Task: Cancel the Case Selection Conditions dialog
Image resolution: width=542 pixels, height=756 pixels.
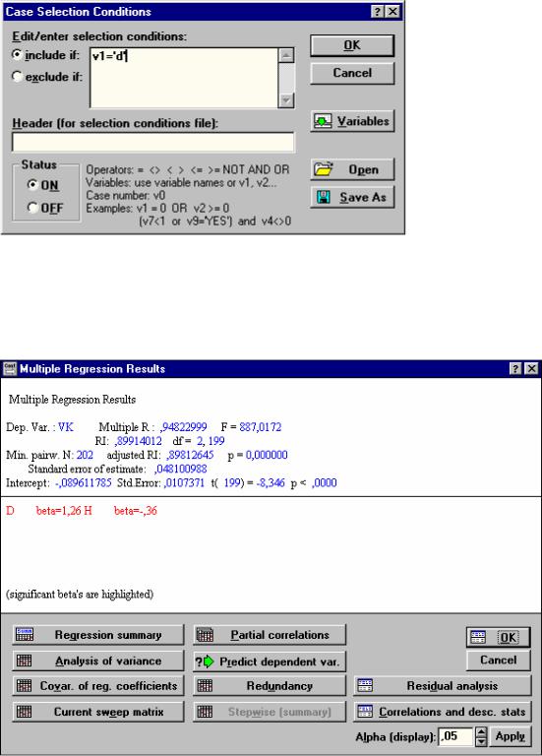Action: click(352, 73)
